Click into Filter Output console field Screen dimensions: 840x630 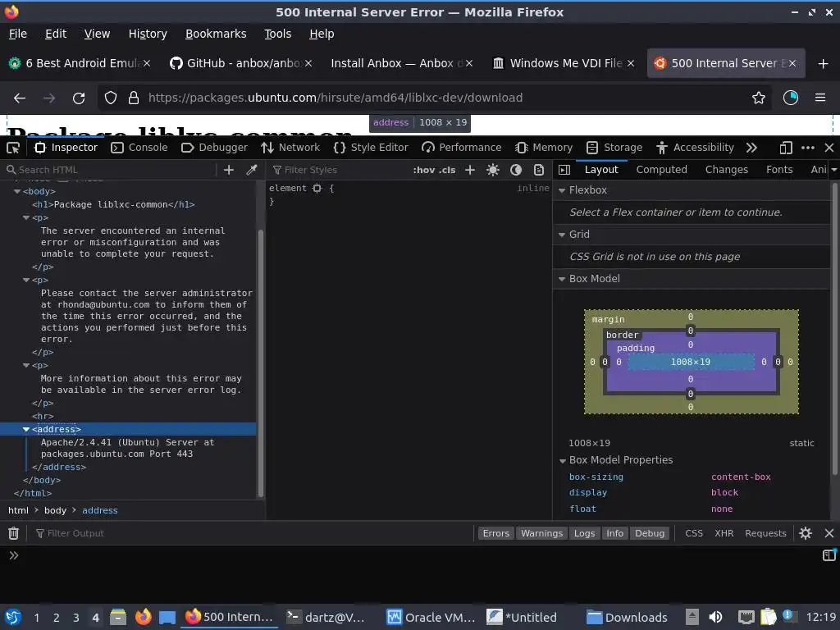(x=252, y=533)
